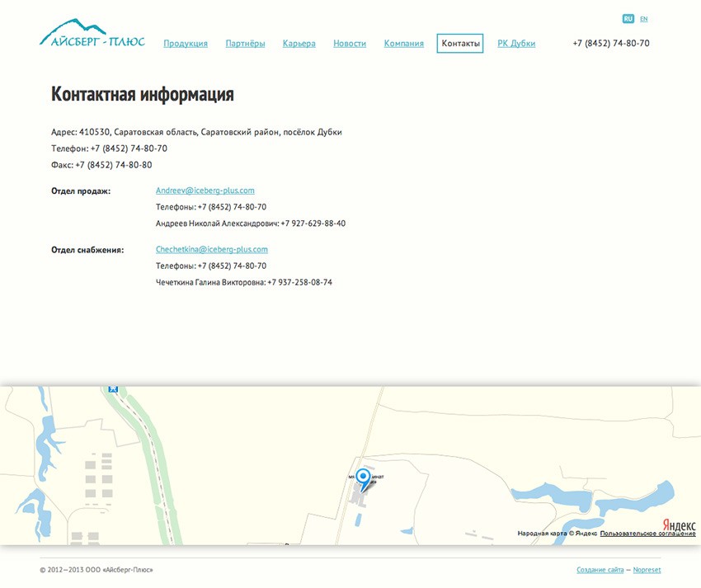Navigate to Новости
Image resolution: width=701 pixels, height=588 pixels.
tap(350, 44)
